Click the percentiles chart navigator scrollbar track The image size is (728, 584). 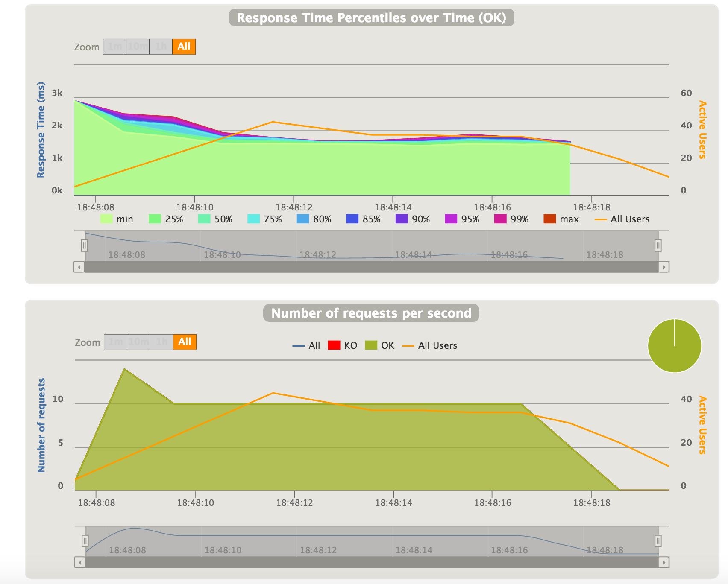coord(371,267)
